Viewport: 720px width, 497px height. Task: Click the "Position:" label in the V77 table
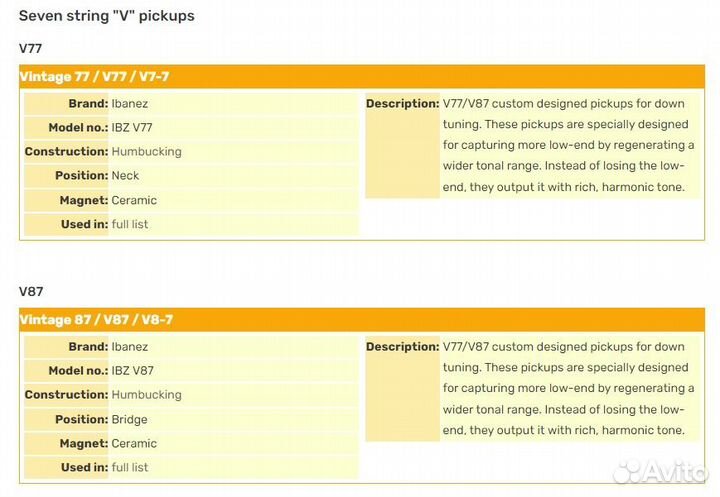[x=81, y=175]
